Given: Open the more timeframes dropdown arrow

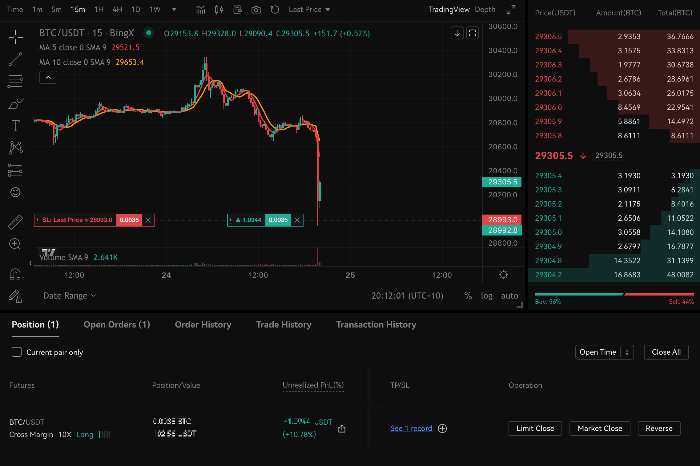Looking at the screenshot, I should coord(174,9).
